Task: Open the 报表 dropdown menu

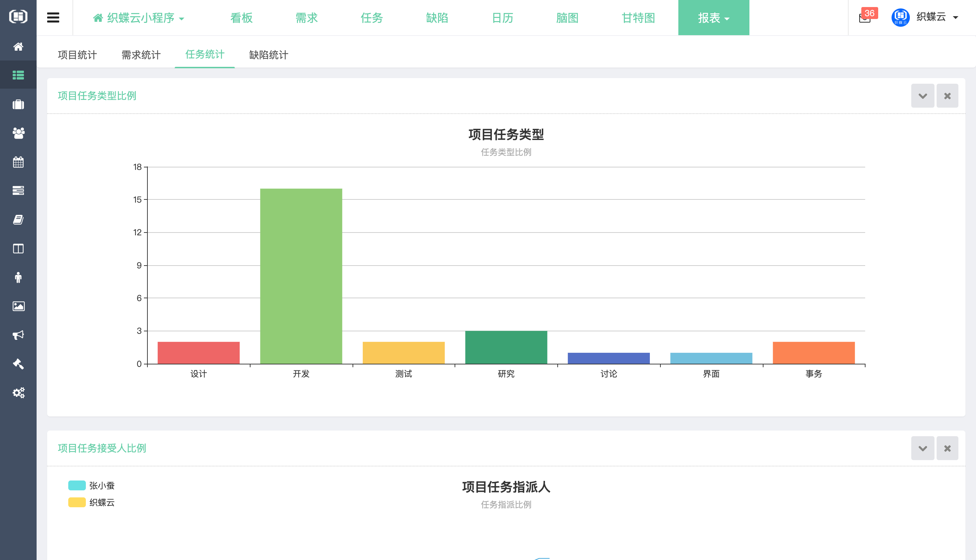Action: click(713, 18)
